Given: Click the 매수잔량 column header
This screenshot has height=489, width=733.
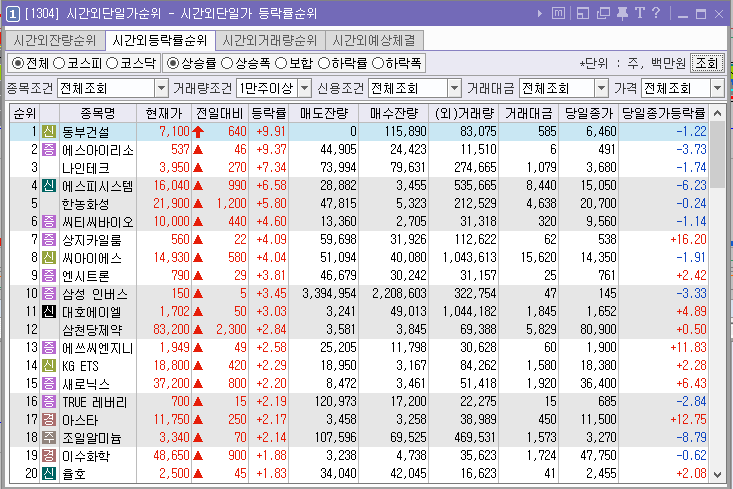Looking at the screenshot, I should pyautogui.click(x=394, y=114).
